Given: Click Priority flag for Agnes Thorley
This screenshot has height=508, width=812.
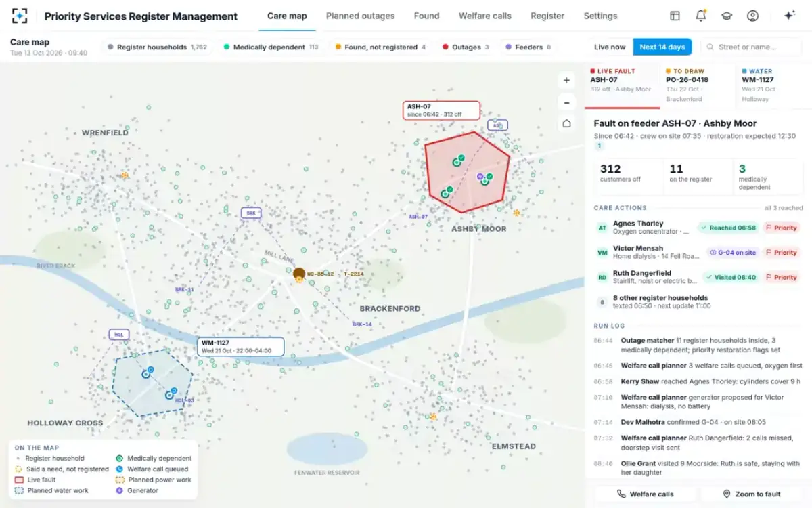Looking at the screenshot, I should 782,228.
